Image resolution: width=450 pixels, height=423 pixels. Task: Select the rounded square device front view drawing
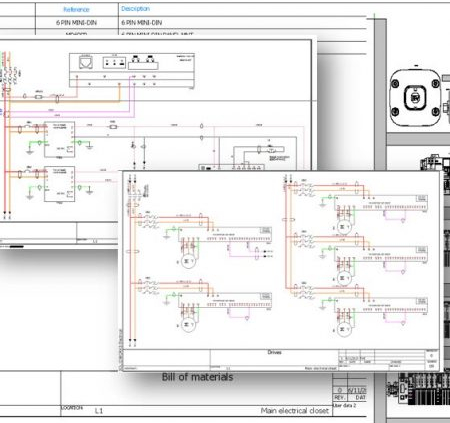[x=415, y=98]
